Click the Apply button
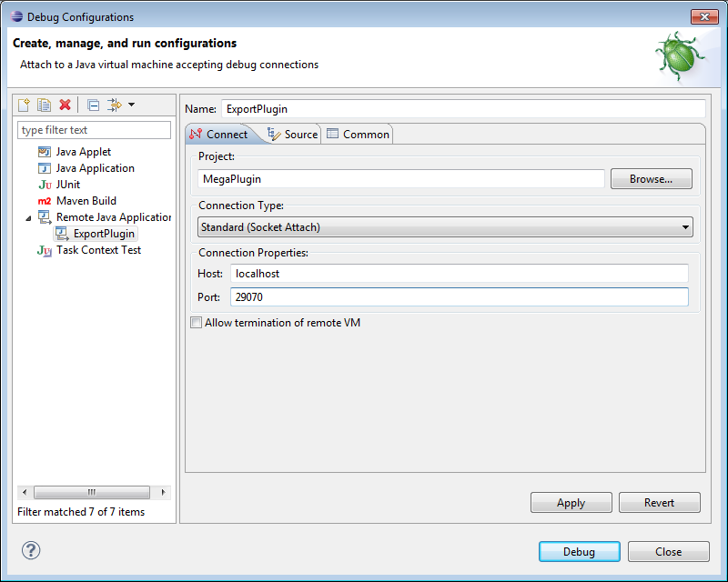This screenshot has height=582, width=728. 571,503
